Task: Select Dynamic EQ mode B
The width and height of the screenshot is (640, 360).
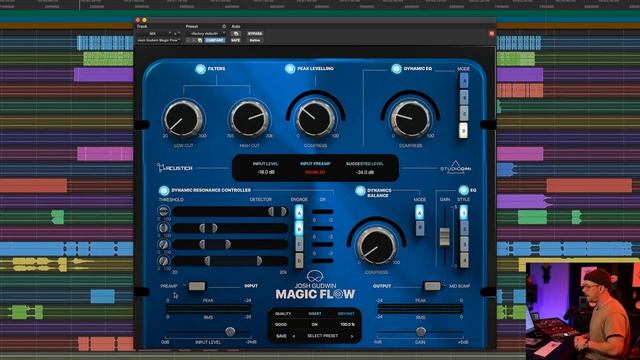Action: 464,97
